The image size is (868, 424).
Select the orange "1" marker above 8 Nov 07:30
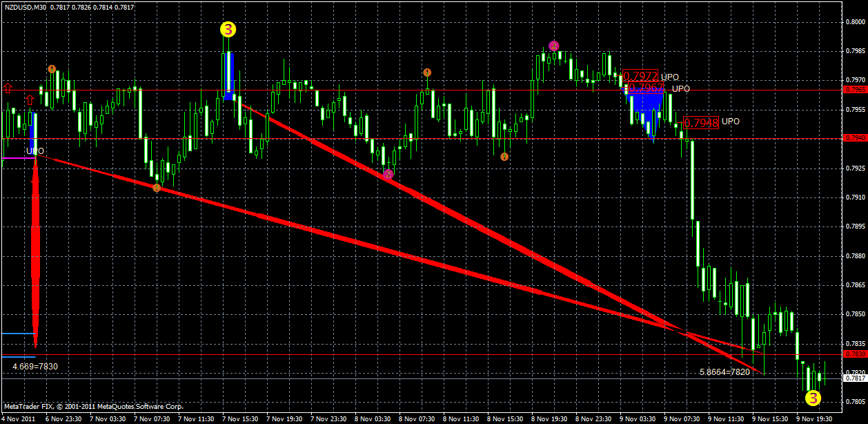(x=428, y=73)
